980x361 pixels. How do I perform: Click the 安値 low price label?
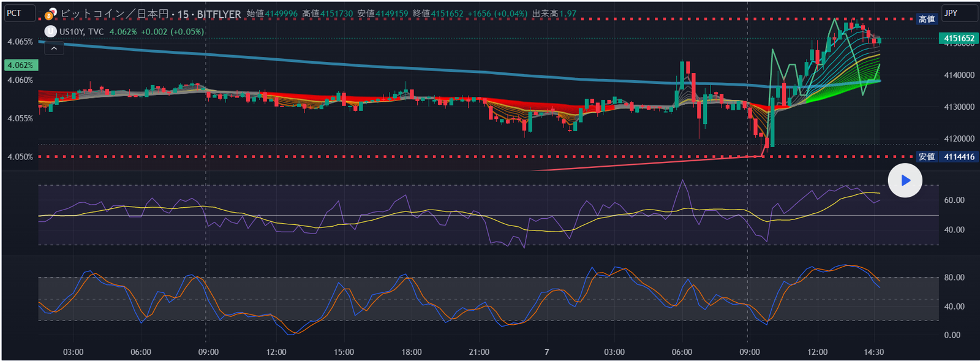click(x=926, y=157)
